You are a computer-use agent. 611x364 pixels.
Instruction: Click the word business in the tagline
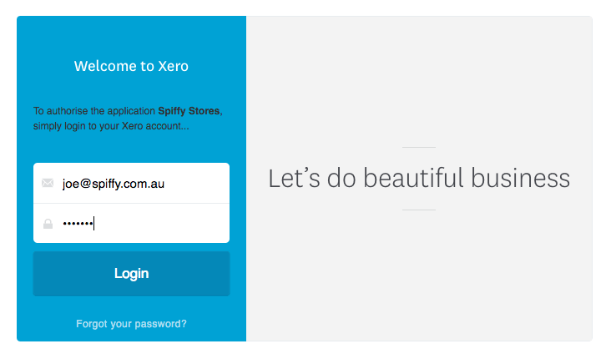(521, 178)
